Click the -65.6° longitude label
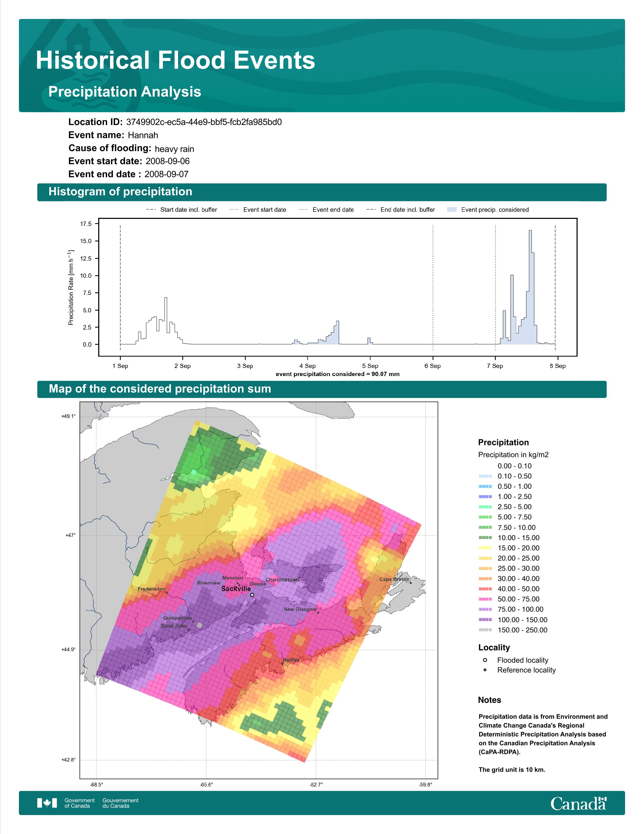Screen dimensions: 644x834 206,785
